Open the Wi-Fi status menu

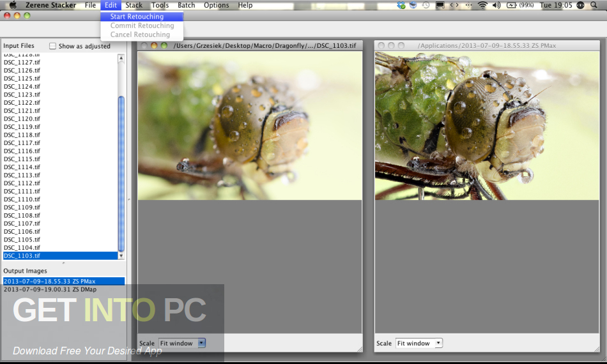482,5
